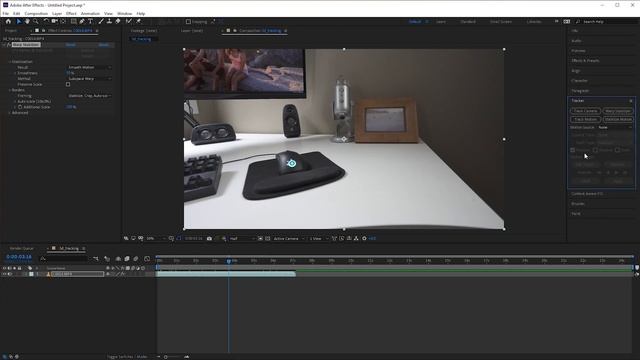Click the Additional Scale percentage value
This screenshot has height=360, width=640.
pyautogui.click(x=71, y=107)
